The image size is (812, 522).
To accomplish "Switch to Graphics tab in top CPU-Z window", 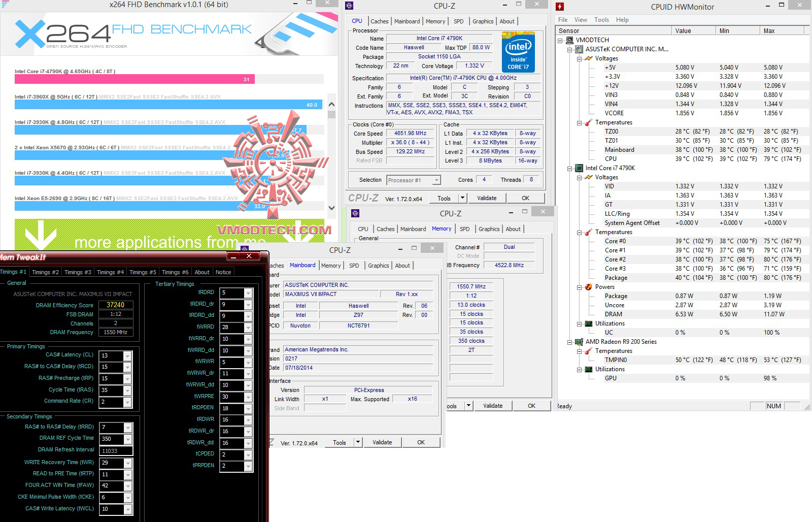I will 483,21.
